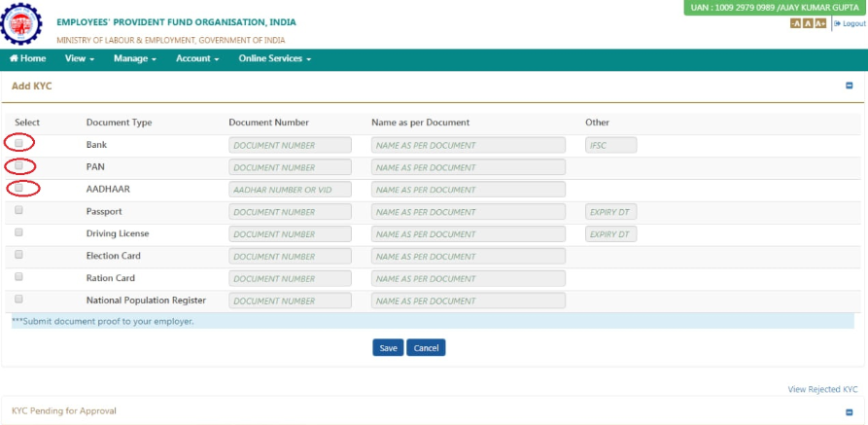This screenshot has height=425, width=868.
Task: Mark the Ration Card checkbox
Action: point(18,276)
